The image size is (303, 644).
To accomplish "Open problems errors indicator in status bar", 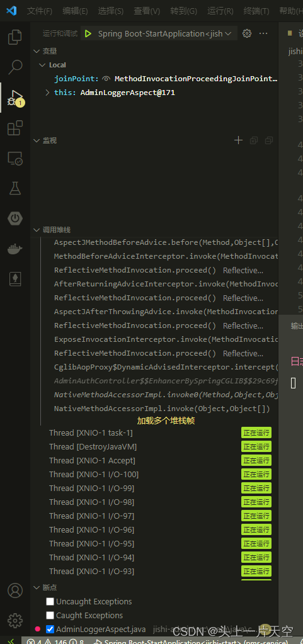I will point(55,641).
